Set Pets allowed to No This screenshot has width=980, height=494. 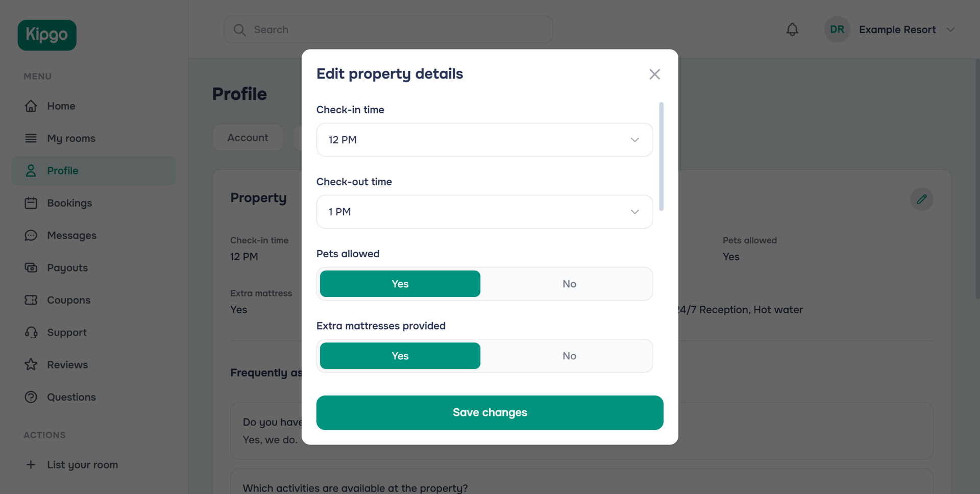pyautogui.click(x=569, y=284)
